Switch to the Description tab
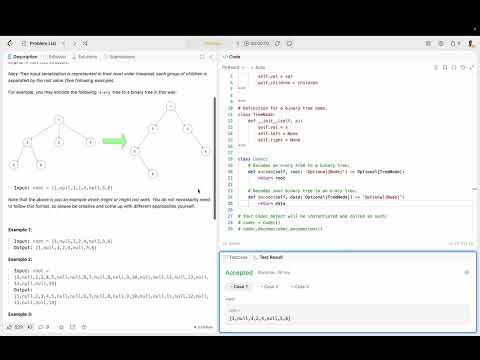Screen dimensions: 480x360 pyautogui.click(x=23, y=57)
